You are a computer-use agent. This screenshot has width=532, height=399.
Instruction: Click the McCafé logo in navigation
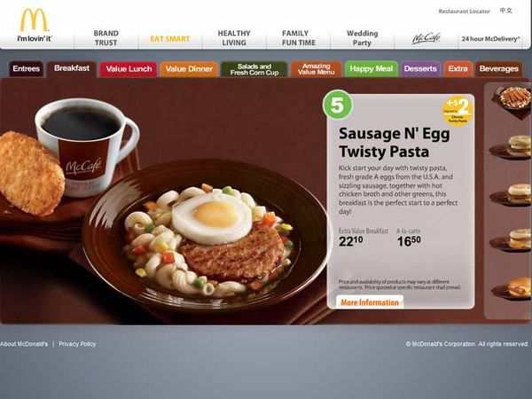[x=426, y=38]
